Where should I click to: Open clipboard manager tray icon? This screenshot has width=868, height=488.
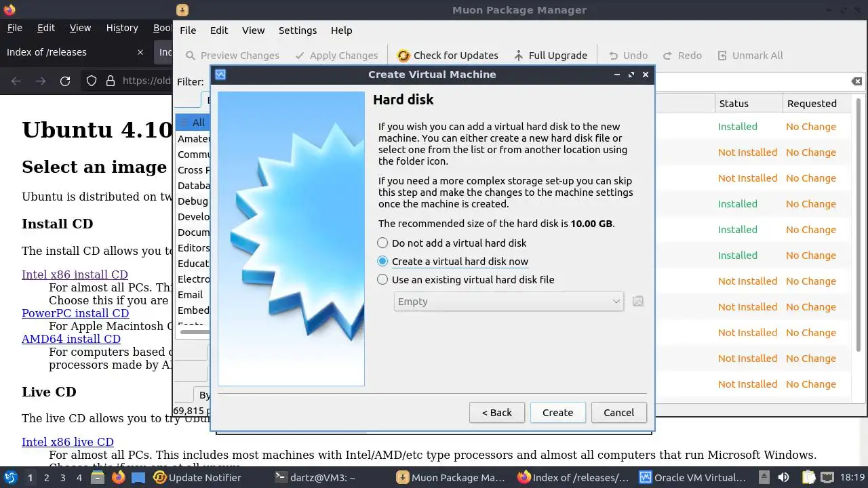(808, 478)
